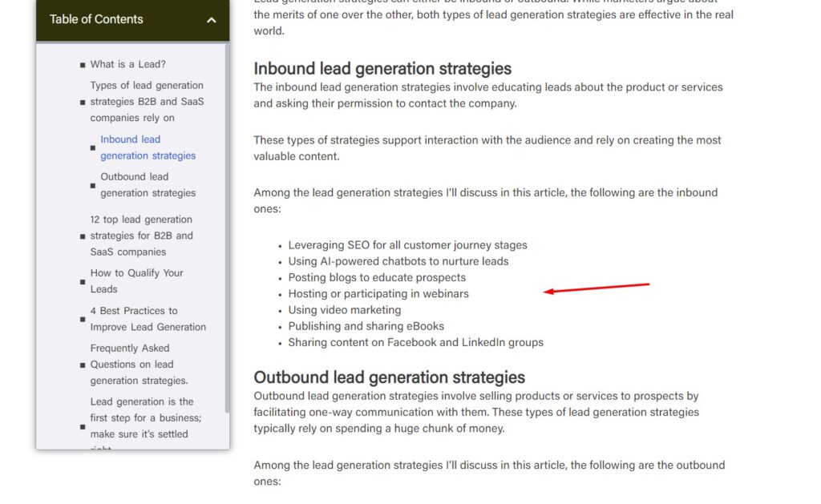Screen dimensions: 821x504
Task: Select highlighted Inbound lead generation strategies link
Action: [148, 147]
